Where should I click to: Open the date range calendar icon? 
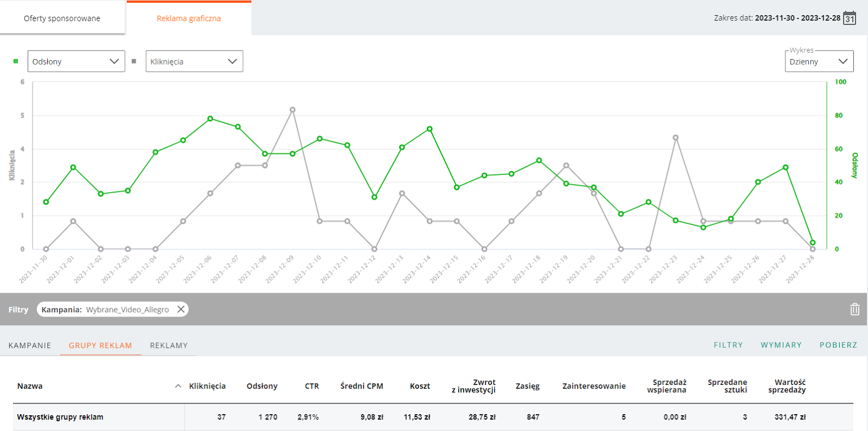click(x=850, y=18)
